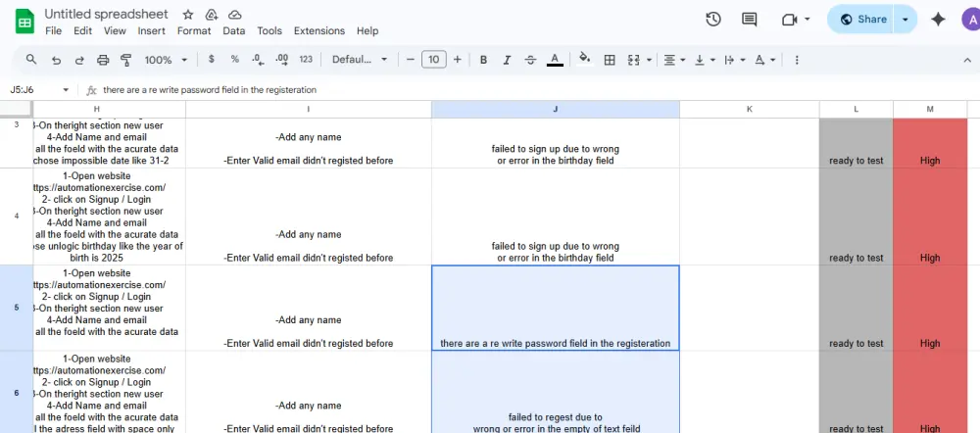980x433 pixels.
Task: Click the move to folder icon
Action: point(212,15)
